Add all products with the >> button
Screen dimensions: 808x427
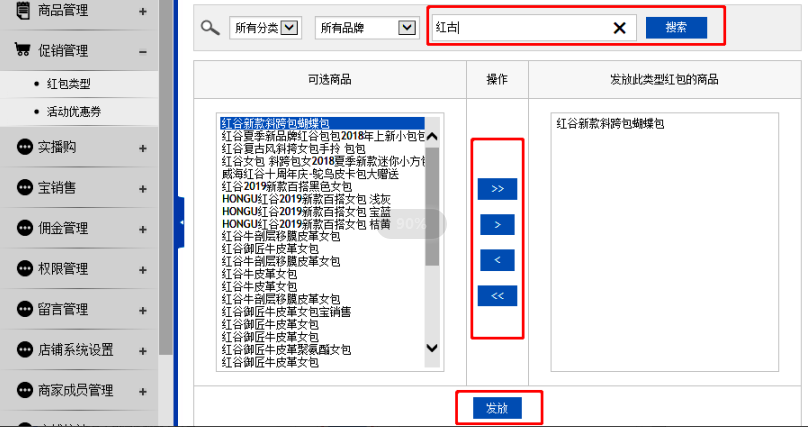tap(497, 189)
